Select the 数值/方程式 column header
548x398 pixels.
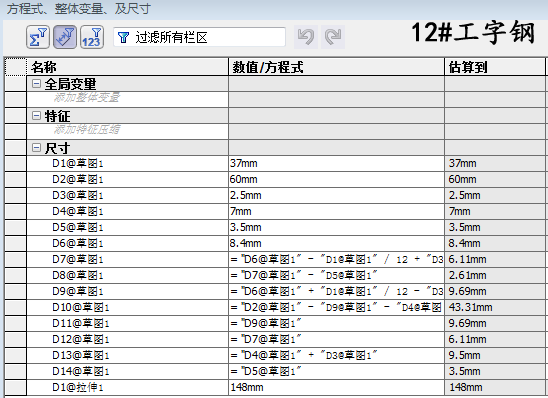[337, 66]
